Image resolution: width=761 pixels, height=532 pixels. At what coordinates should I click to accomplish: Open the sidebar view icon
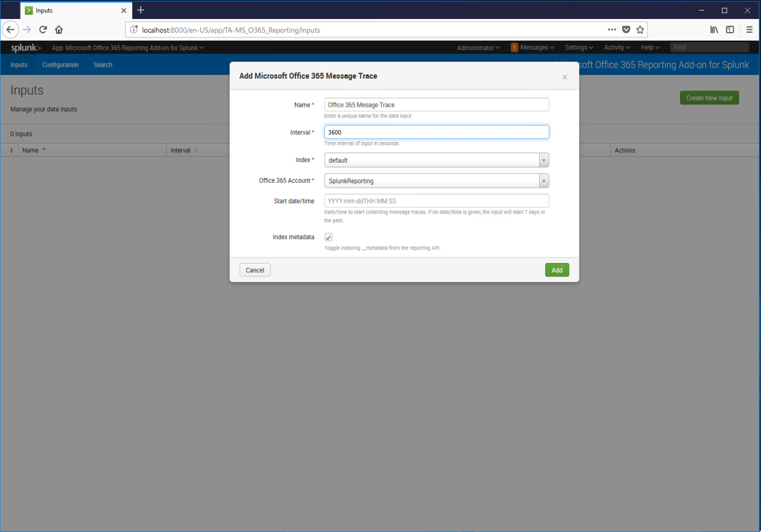click(730, 29)
